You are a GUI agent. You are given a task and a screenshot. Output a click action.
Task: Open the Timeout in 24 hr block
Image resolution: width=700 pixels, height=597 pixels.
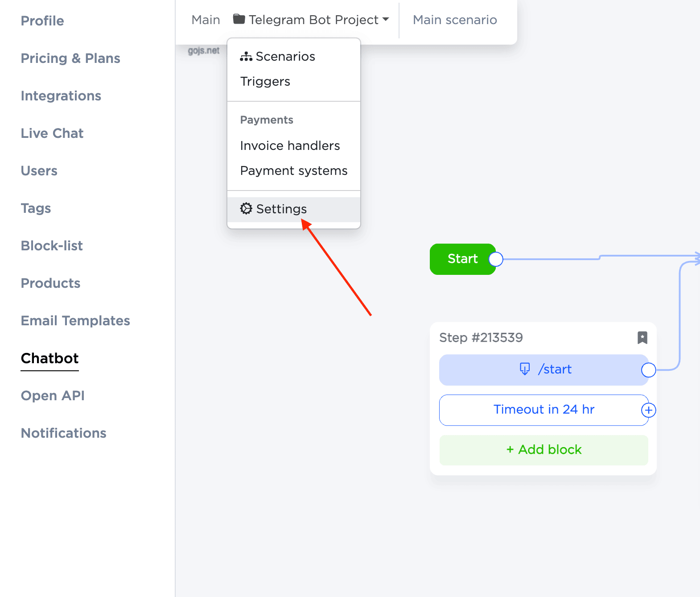[x=543, y=410]
